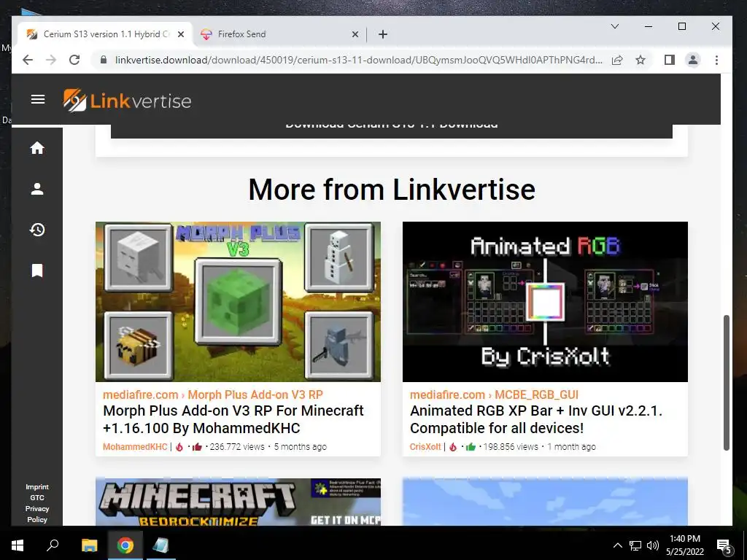Open the Windows Start menu

click(18, 545)
